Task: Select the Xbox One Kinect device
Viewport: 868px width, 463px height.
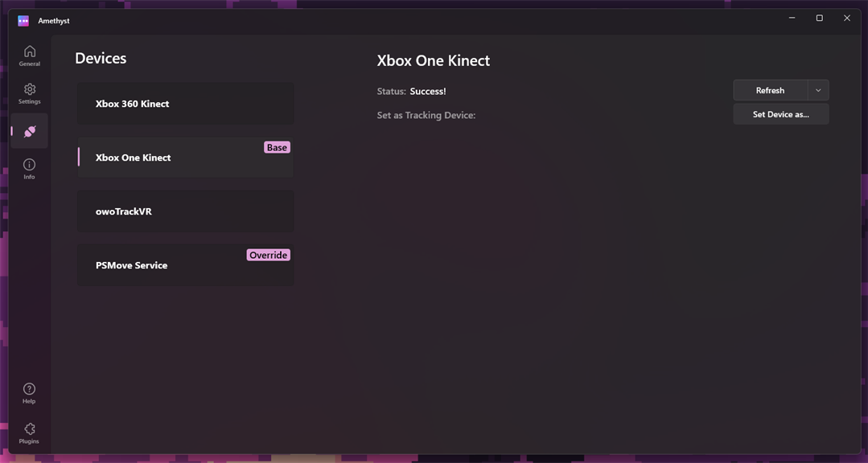Action: coord(186,157)
